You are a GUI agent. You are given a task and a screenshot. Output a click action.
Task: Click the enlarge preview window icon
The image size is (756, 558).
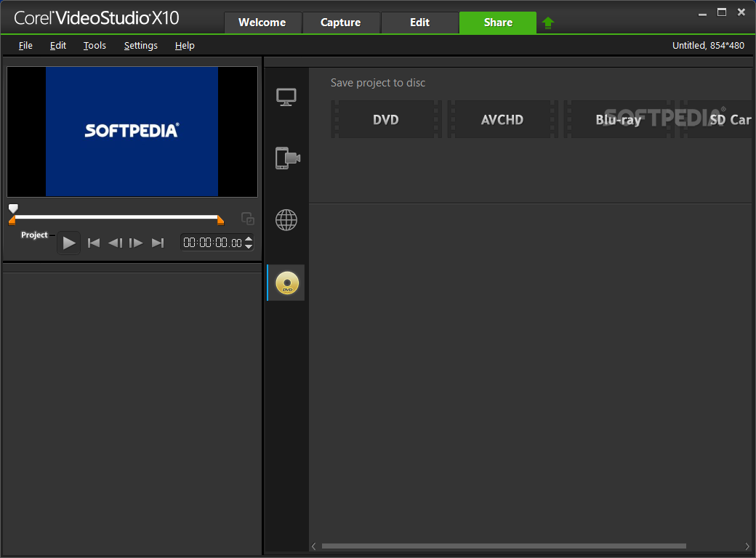(x=248, y=219)
